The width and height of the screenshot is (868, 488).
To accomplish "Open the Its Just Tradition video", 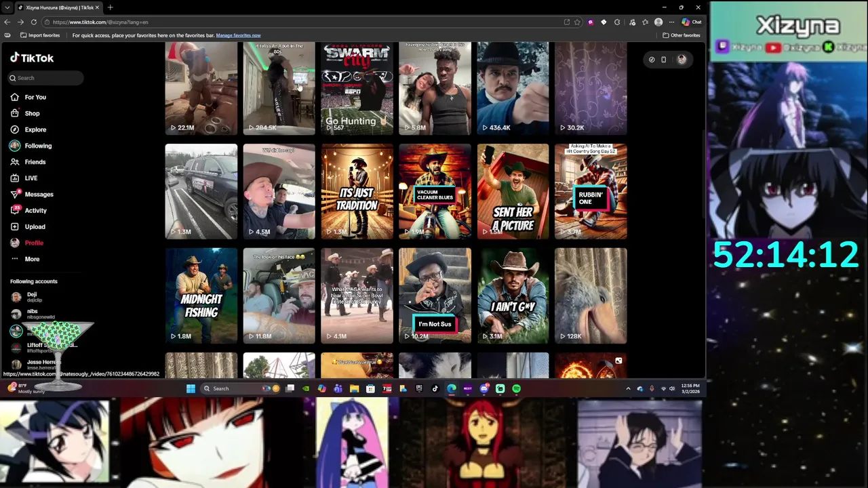I will (357, 191).
